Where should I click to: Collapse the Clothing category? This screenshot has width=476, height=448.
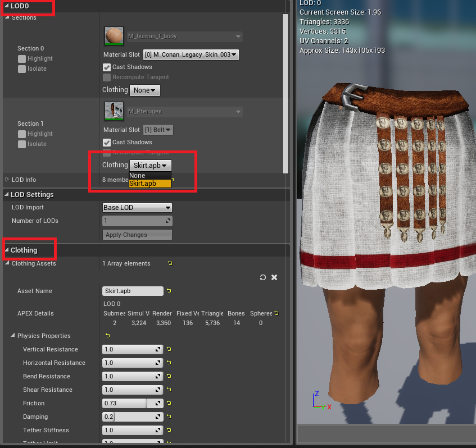coord(7,250)
